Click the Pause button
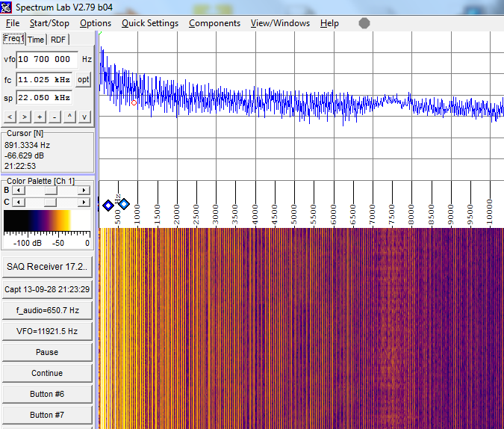This screenshot has width=504, height=429. 47,352
